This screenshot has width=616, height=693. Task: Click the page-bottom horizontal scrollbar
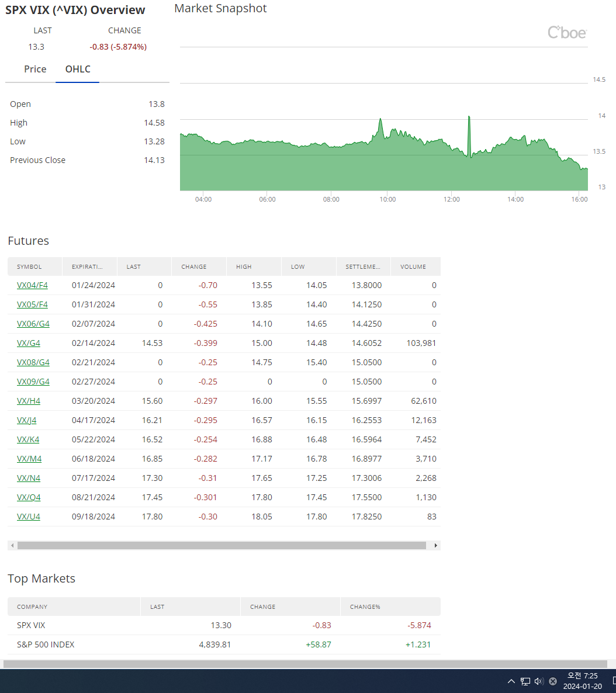[x=305, y=664]
